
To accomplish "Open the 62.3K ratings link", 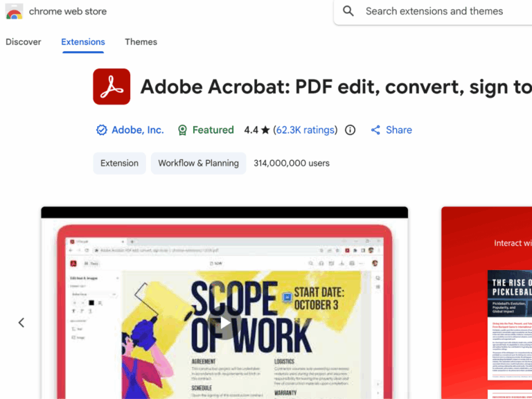I will pyautogui.click(x=305, y=130).
